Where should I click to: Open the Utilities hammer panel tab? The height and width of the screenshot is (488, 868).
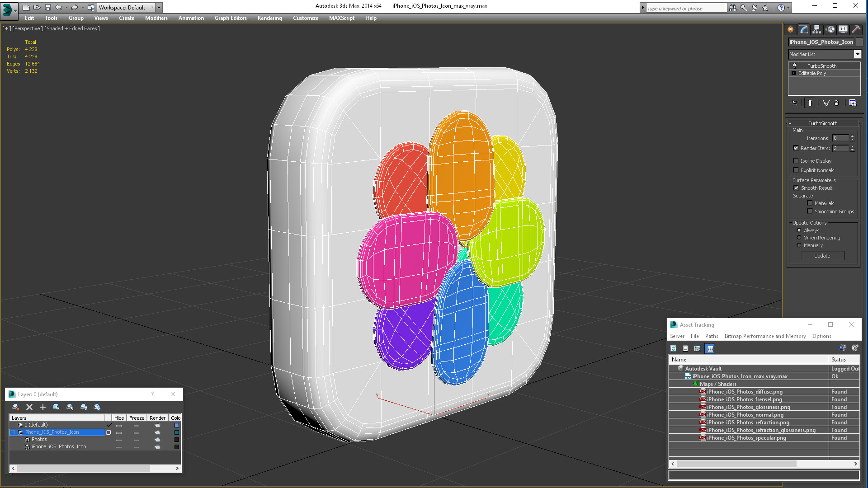(856, 29)
